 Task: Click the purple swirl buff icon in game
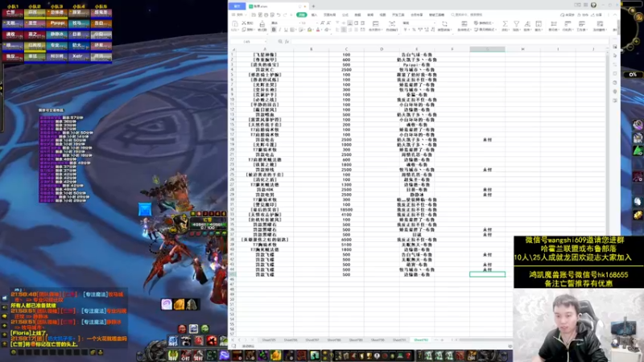click(167, 304)
